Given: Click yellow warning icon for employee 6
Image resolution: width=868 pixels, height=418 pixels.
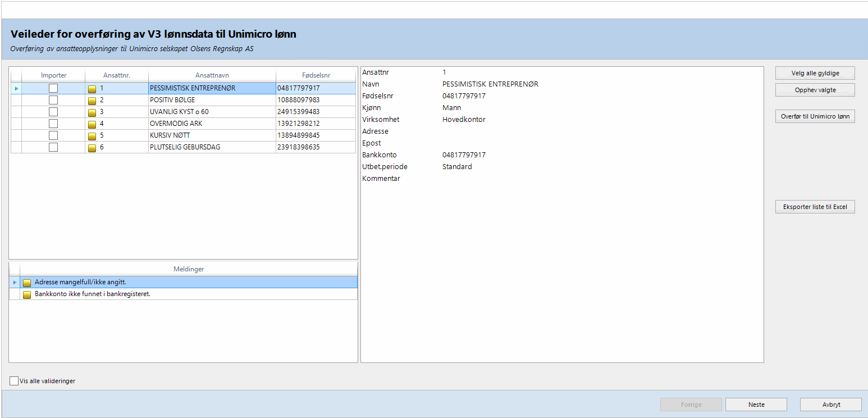Looking at the screenshot, I should tap(92, 147).
